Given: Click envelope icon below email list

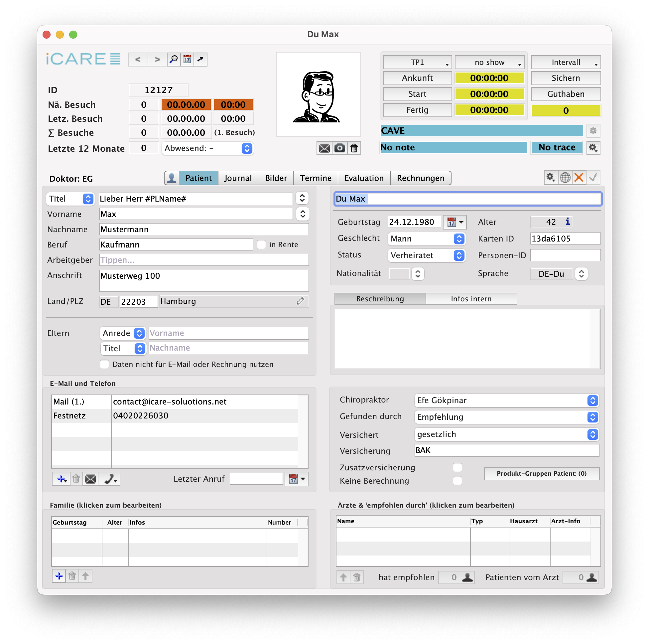Looking at the screenshot, I should point(90,479).
